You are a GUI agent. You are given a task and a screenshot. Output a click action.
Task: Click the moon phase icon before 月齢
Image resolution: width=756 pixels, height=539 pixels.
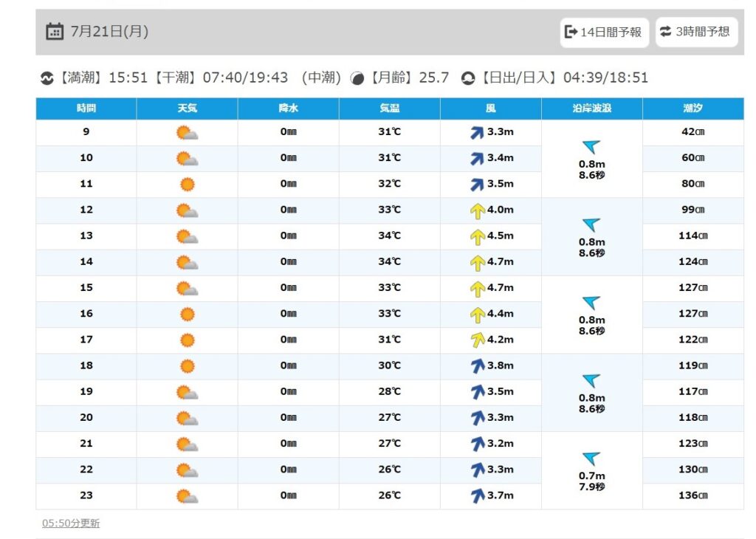coord(357,78)
